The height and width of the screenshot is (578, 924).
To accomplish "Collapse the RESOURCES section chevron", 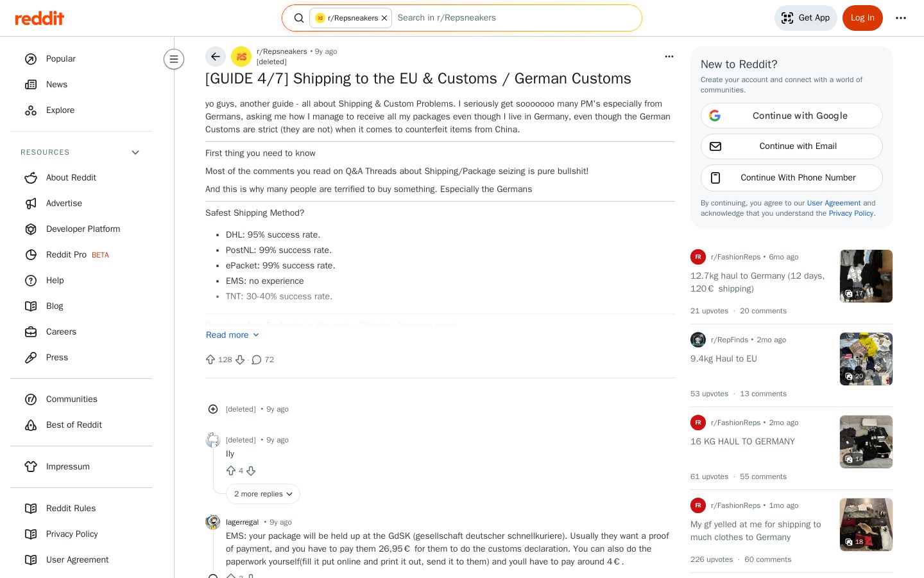I will 135,152.
